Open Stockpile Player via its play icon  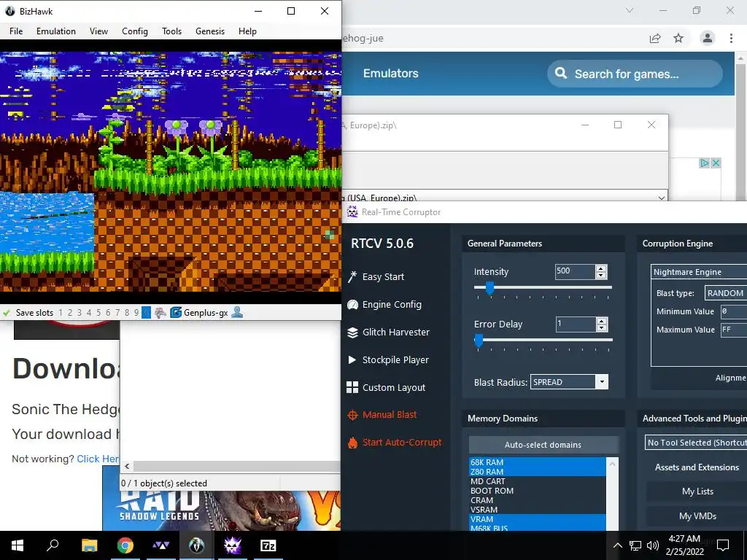tap(352, 359)
